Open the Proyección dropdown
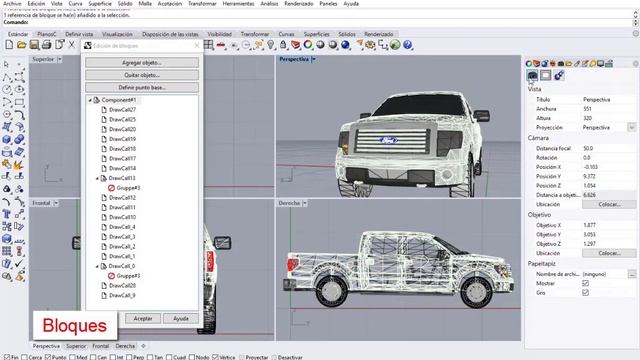This screenshot has width=640, height=360. coord(631,128)
